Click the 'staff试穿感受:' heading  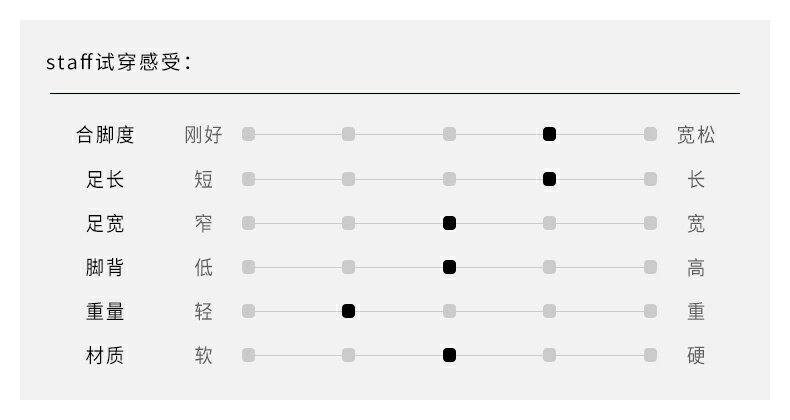[x=119, y=62]
